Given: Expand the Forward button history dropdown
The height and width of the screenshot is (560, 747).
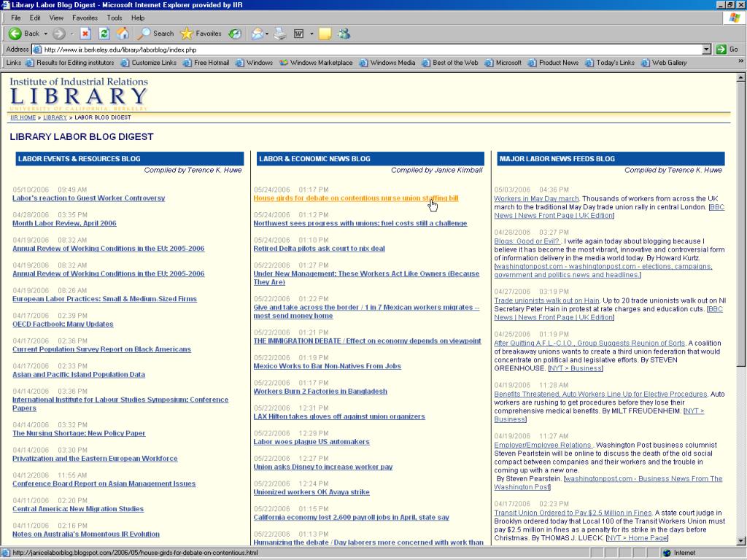Looking at the screenshot, I should point(71,34).
